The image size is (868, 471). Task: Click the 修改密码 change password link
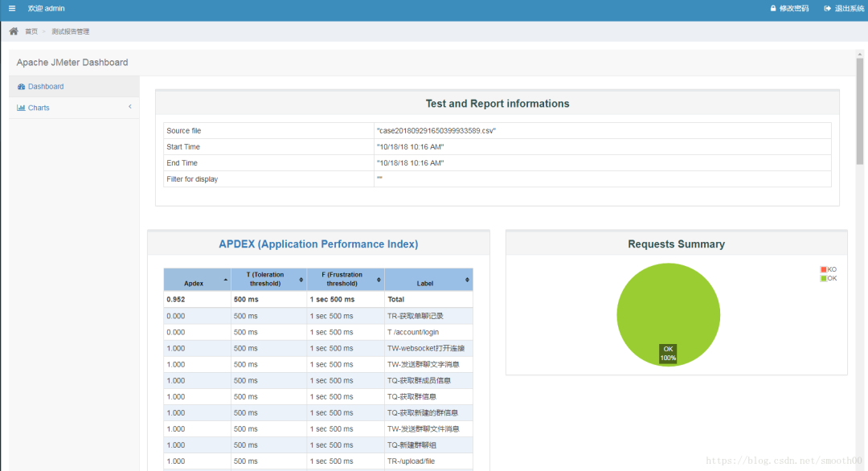click(794, 8)
